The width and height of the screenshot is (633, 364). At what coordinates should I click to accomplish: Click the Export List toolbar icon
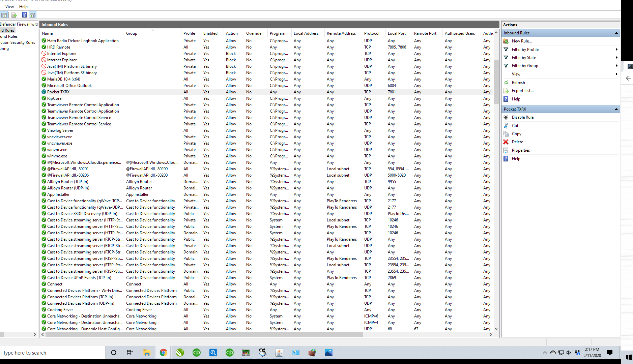coord(14,15)
